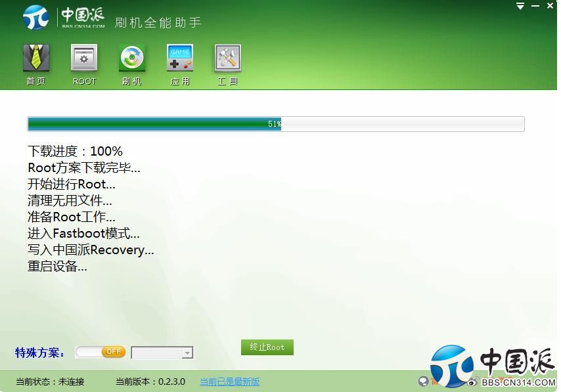Open the 当前已是最新版 link
Viewport: 561px width, 392px height.
point(229,381)
